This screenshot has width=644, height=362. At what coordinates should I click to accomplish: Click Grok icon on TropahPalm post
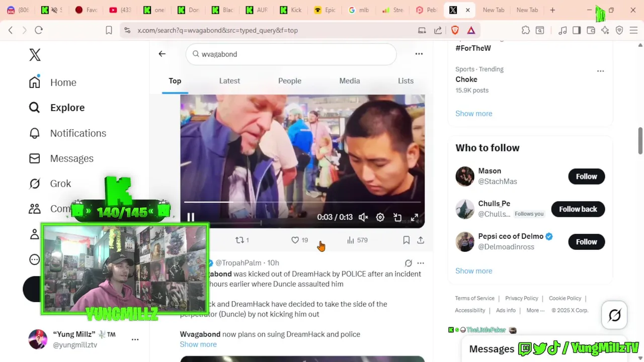[409, 263]
